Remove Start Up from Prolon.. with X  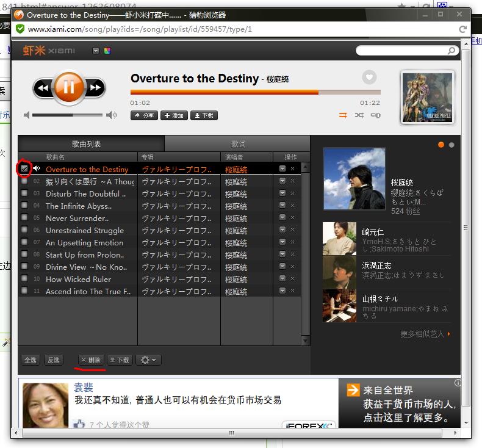(x=293, y=255)
